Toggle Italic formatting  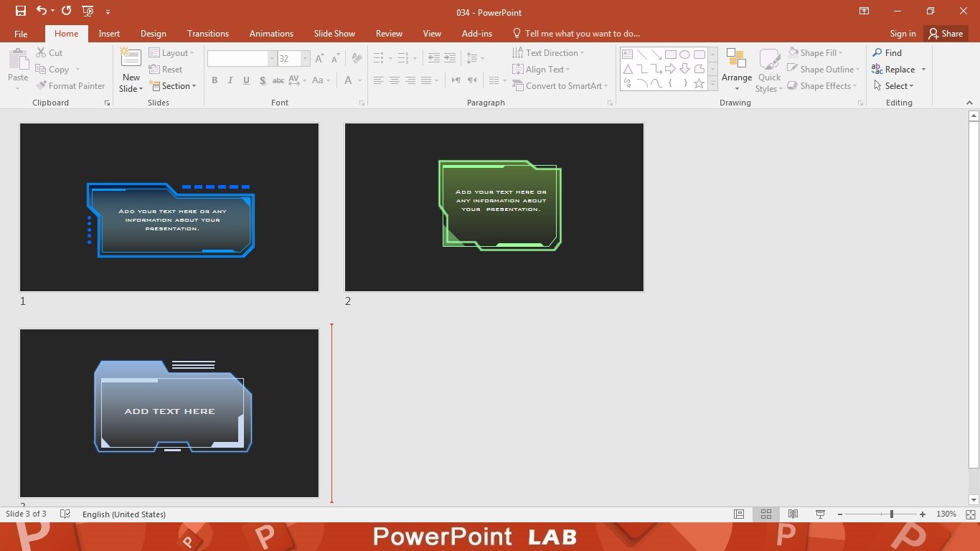tap(230, 80)
